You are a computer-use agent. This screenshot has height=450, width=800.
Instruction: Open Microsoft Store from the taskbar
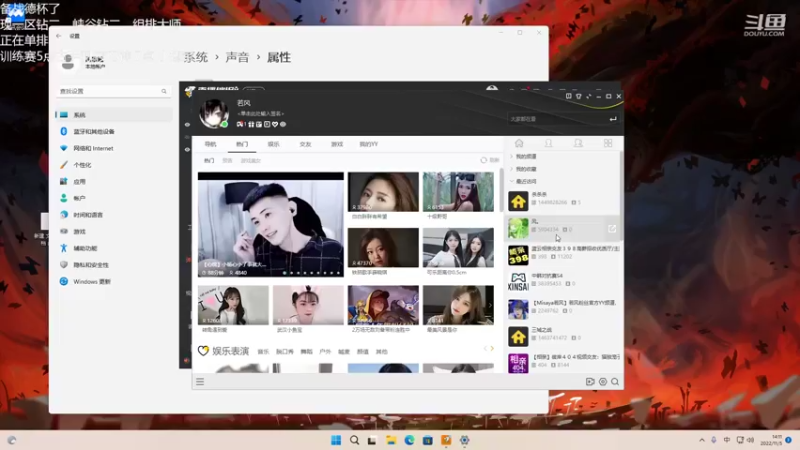428,440
